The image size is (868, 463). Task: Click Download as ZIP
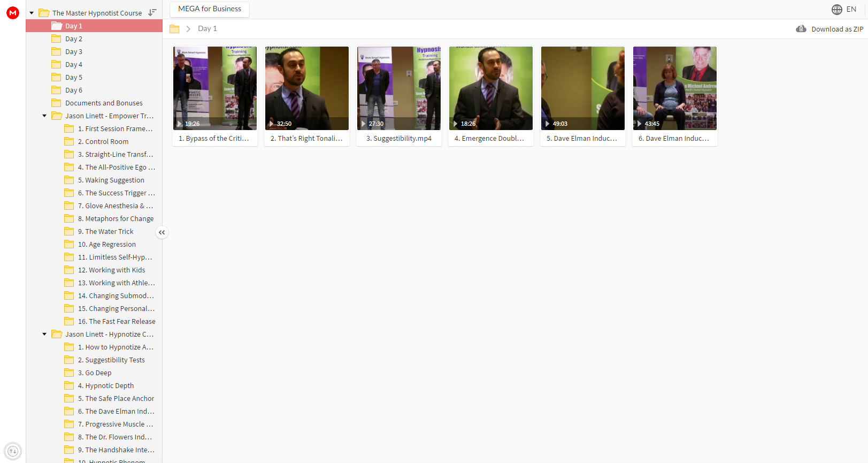pos(837,29)
